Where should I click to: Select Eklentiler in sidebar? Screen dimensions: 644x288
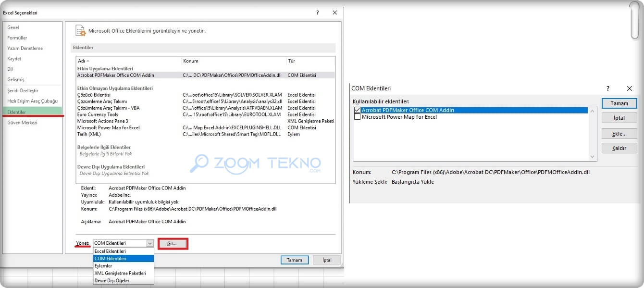pos(33,112)
